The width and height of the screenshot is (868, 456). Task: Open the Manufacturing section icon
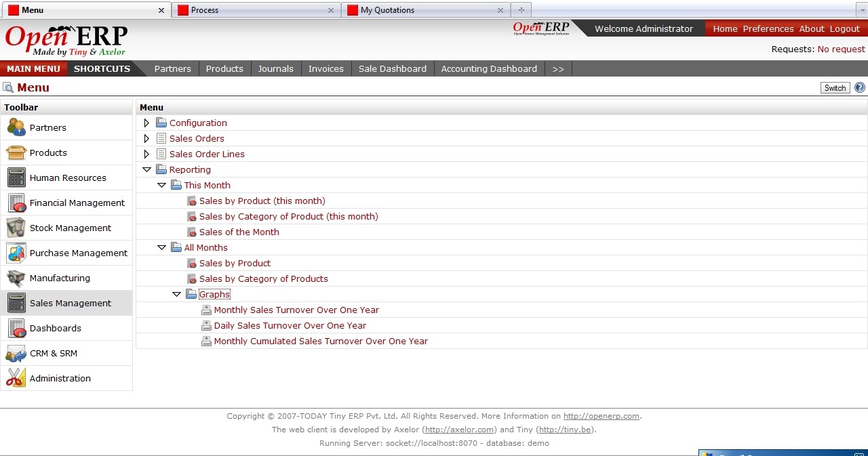(16, 278)
